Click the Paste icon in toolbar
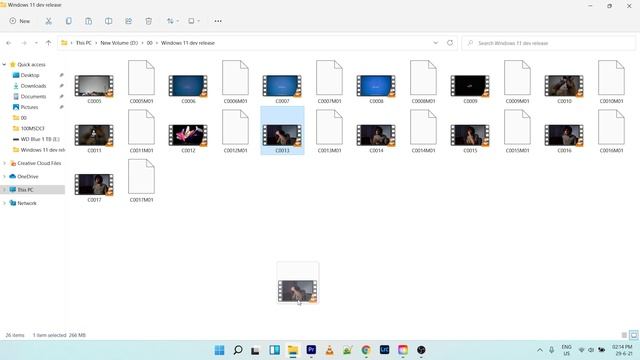Viewport: 640px width, 360px height. [x=89, y=21]
